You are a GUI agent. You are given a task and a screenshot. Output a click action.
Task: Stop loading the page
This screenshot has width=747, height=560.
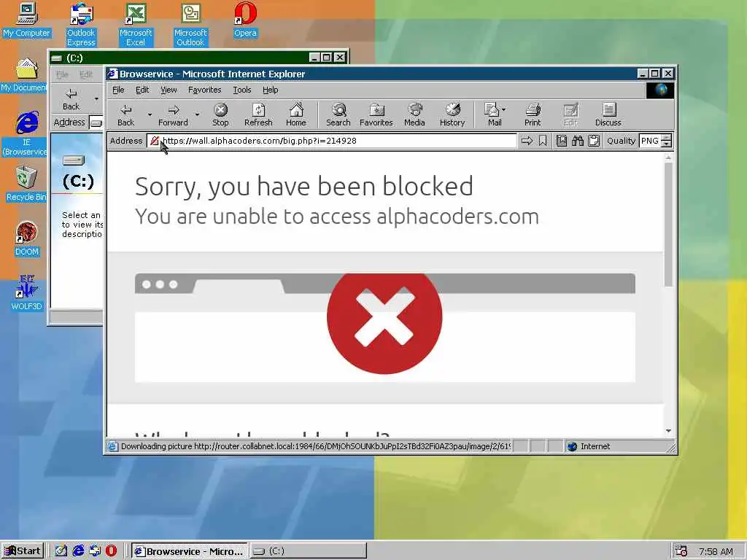click(x=220, y=115)
